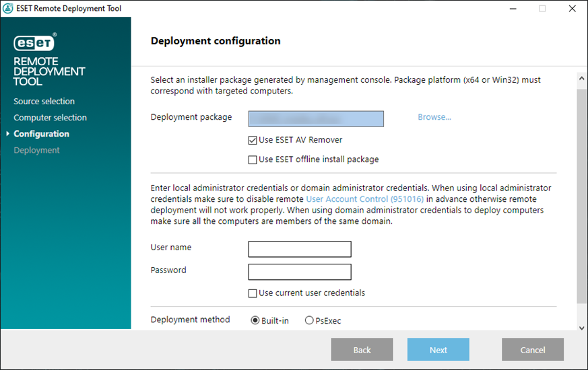Click Deployment step in sidebar
This screenshot has height=370, width=588.
tap(36, 150)
